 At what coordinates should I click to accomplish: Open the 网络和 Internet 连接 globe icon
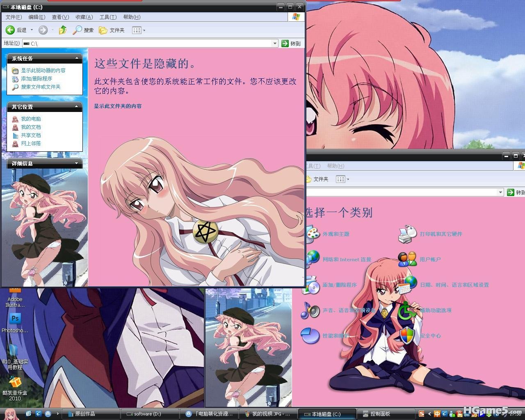[x=312, y=259]
